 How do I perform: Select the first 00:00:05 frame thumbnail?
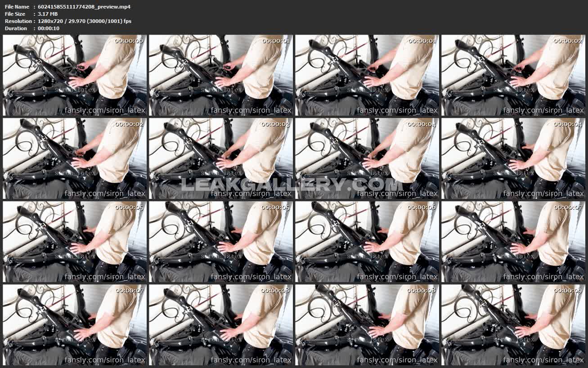(x=75, y=242)
